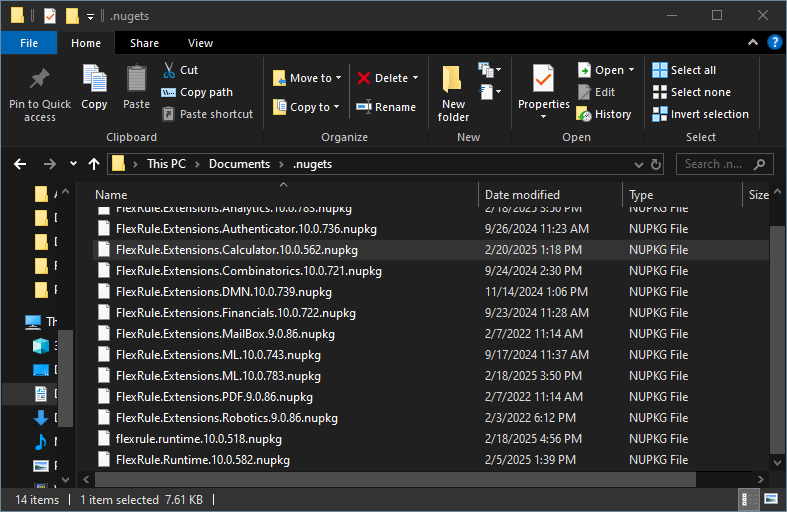Viewport: 787px width, 512px height.
Task: Click the Open button in ribbon
Action: pos(601,70)
